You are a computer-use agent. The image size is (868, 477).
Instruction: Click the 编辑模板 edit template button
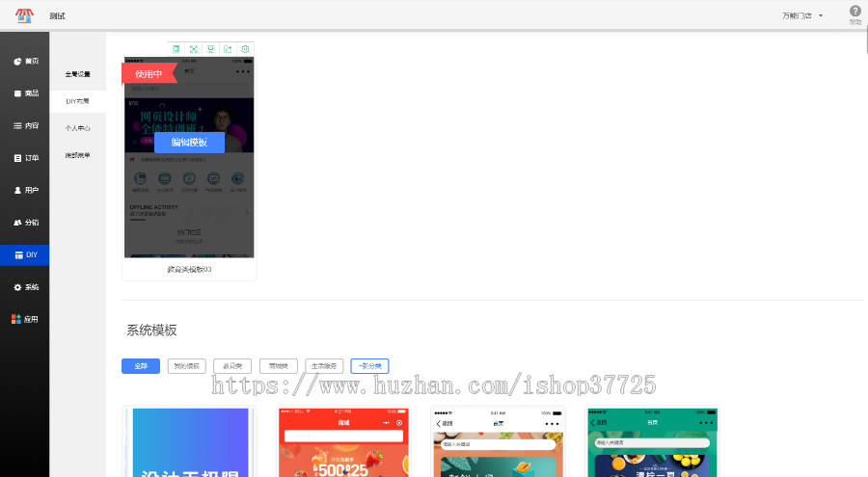(x=189, y=143)
